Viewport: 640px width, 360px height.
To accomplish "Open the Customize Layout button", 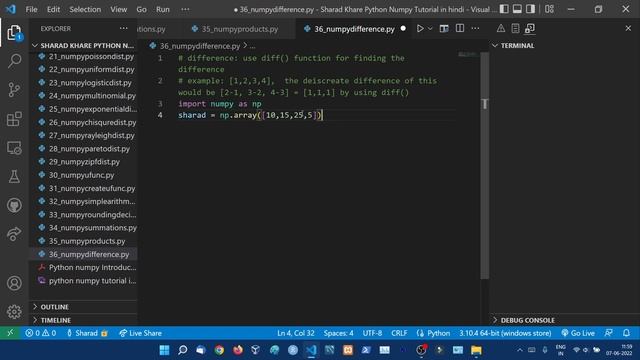I will [x=549, y=9].
